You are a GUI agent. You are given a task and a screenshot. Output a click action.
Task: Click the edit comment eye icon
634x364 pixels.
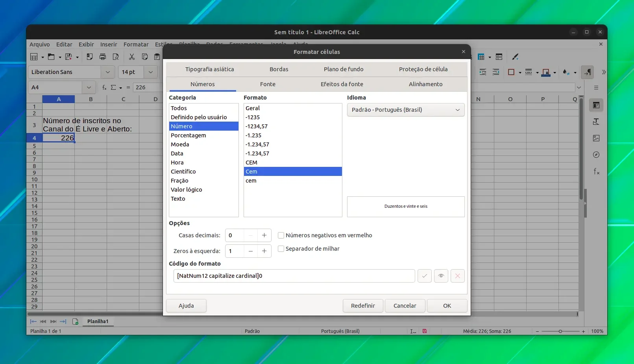click(441, 276)
